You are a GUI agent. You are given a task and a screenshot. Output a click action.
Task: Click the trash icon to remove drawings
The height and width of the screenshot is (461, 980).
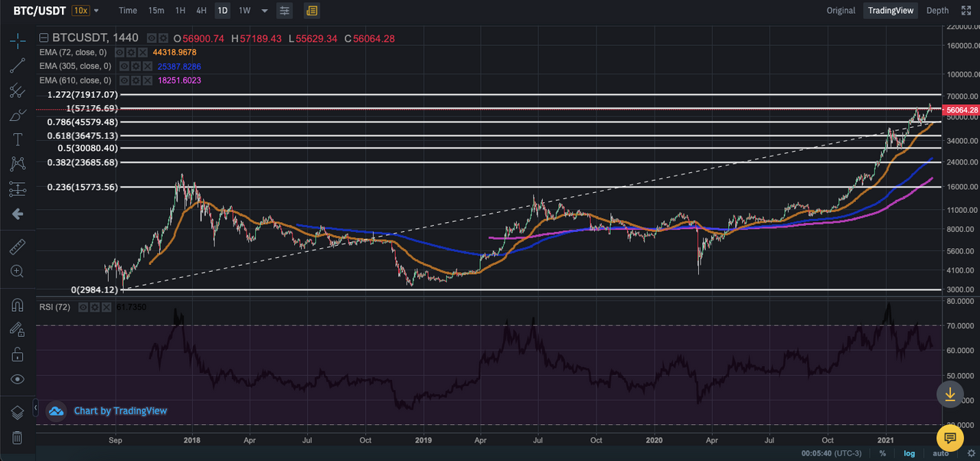(x=18, y=437)
